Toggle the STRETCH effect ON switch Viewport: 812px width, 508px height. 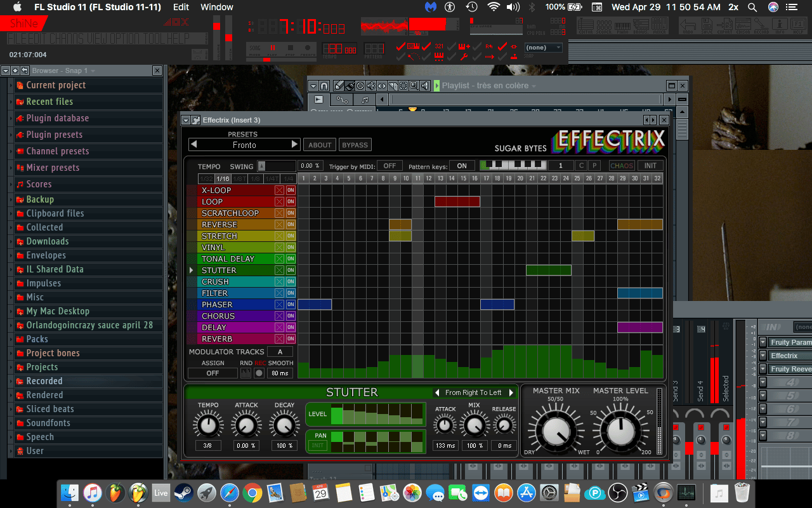[291, 236]
